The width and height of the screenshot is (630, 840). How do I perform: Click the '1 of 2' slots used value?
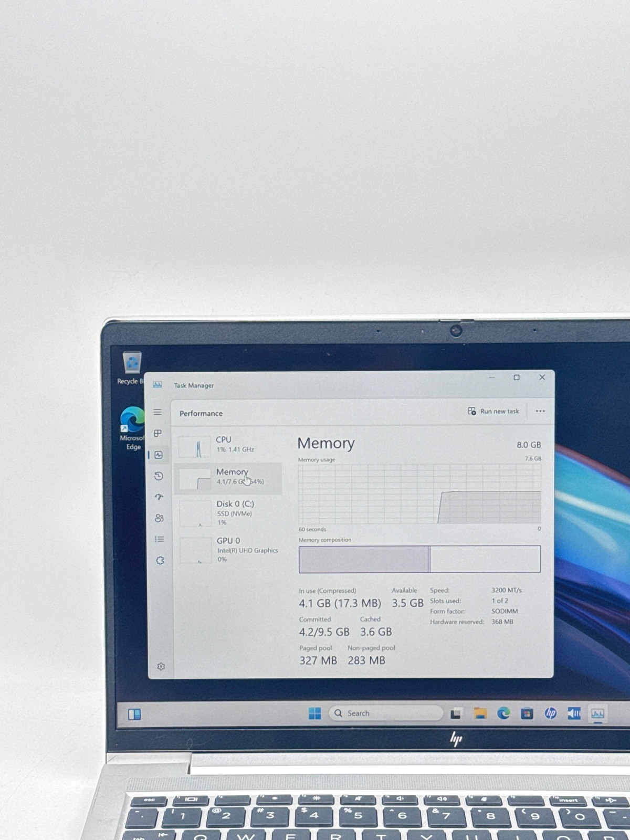tap(500, 601)
